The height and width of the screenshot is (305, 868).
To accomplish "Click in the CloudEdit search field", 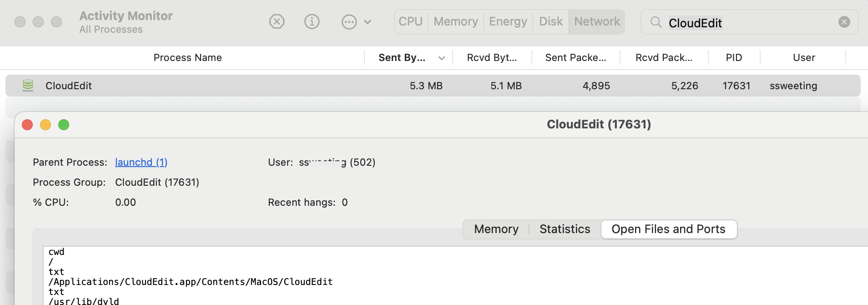I will click(x=751, y=23).
